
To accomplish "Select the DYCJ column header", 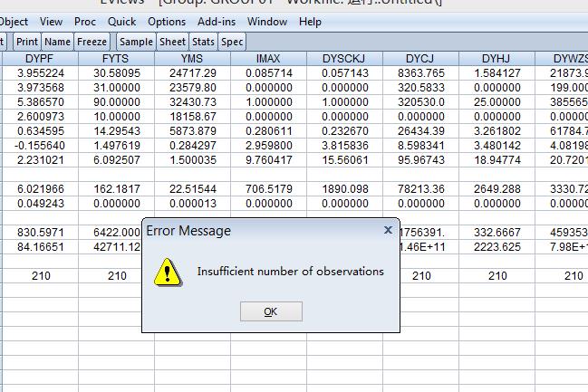I will click(x=420, y=59).
